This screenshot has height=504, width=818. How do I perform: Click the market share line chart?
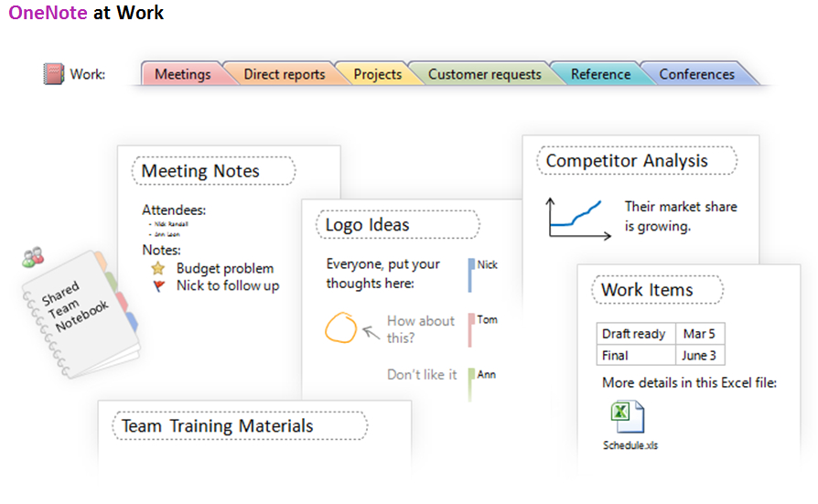pos(578,219)
